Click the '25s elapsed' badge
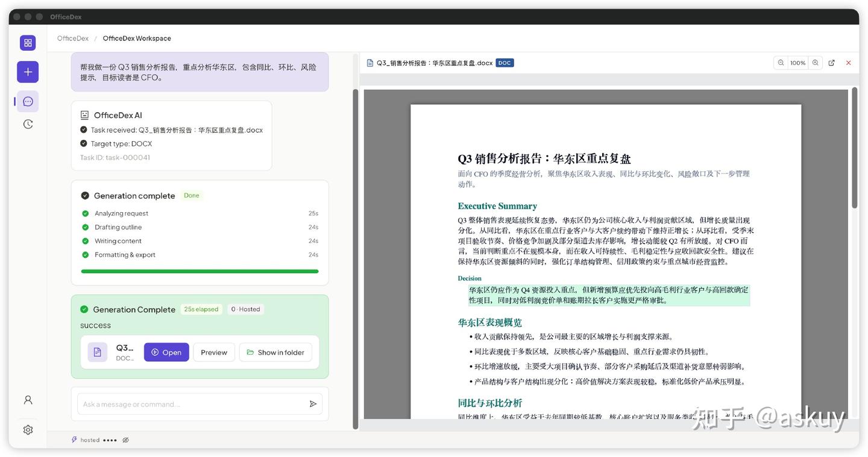This screenshot has height=457, width=868. coord(201,309)
